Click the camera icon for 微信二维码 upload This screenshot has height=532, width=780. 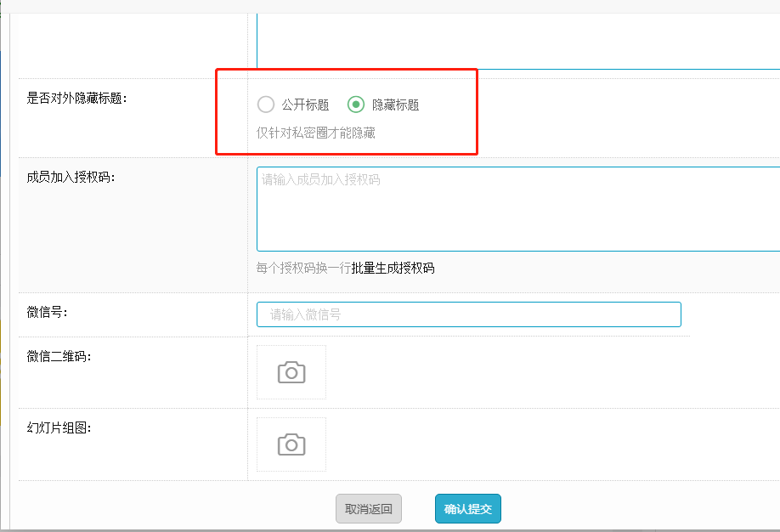[x=291, y=372]
